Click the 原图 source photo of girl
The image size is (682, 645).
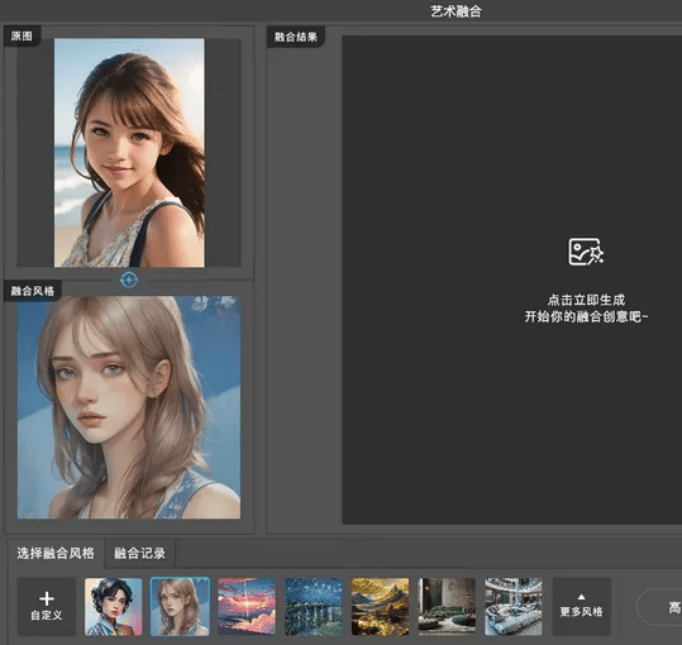[129, 153]
